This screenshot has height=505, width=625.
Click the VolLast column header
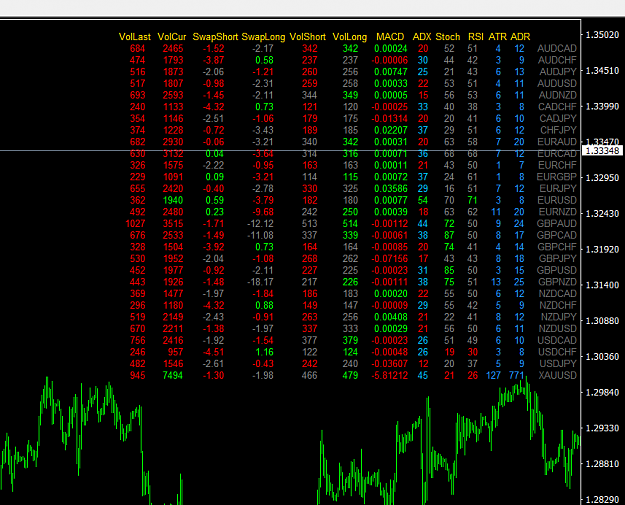pyautogui.click(x=135, y=37)
